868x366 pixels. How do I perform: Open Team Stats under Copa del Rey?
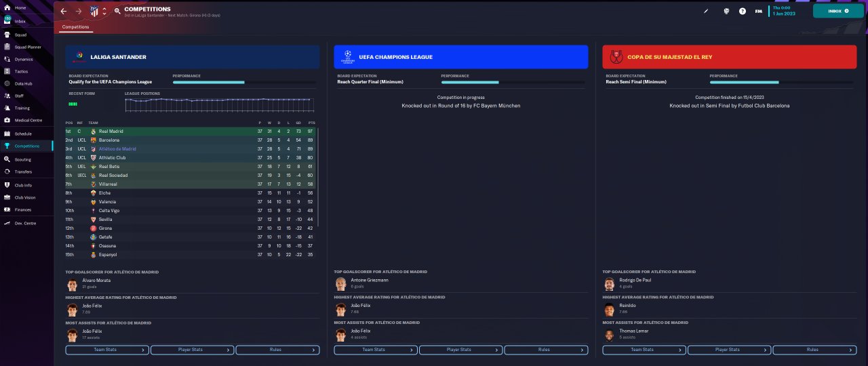click(644, 350)
